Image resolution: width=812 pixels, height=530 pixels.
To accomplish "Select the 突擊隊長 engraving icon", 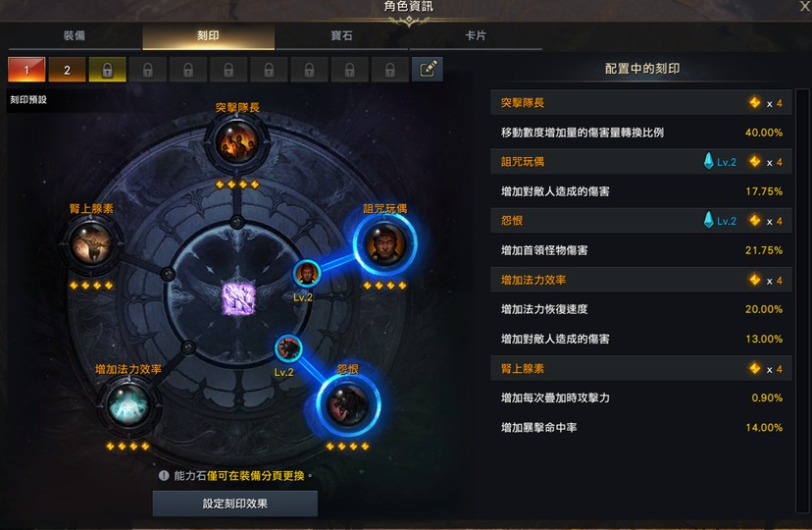I will click(236, 141).
